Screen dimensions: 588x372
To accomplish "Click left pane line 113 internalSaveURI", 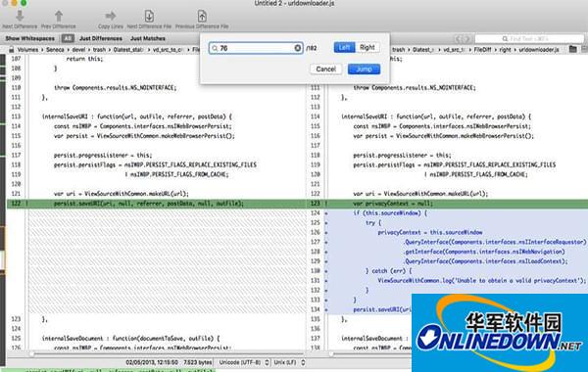I will 137,116.
